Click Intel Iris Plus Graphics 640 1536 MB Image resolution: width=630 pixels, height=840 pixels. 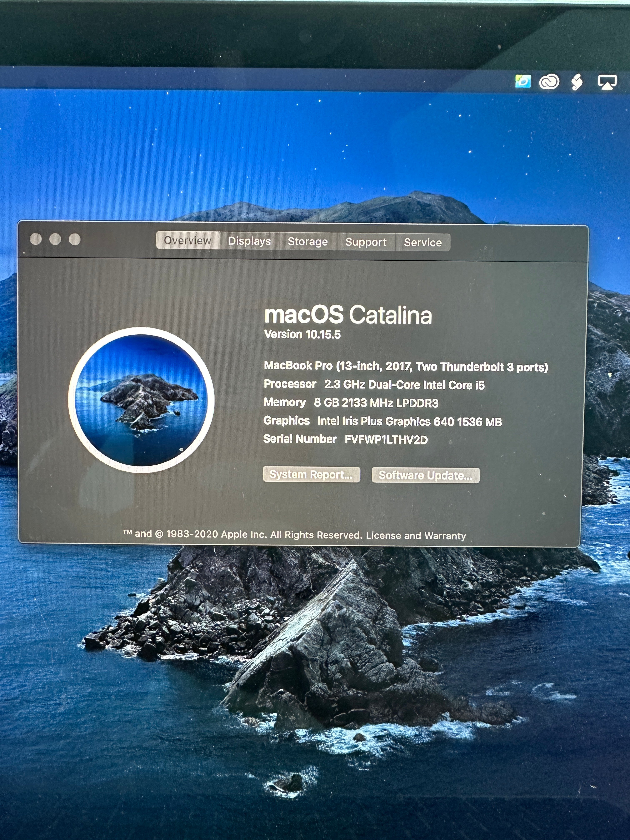(410, 421)
